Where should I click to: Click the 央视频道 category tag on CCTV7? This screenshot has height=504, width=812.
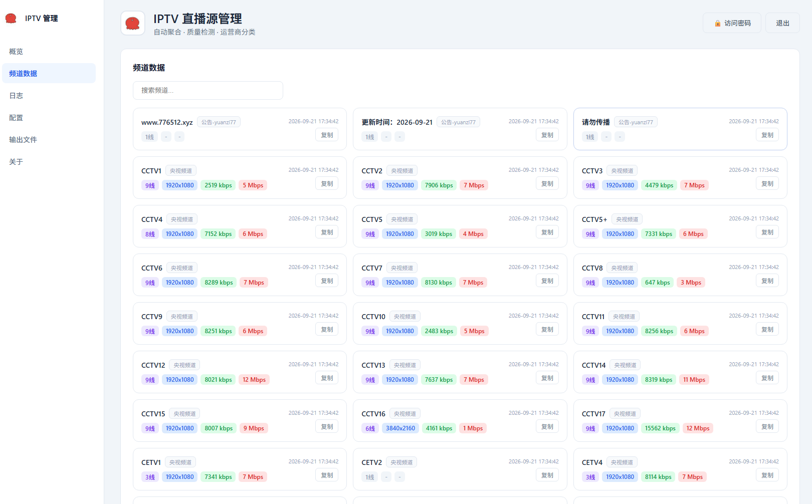coord(402,268)
